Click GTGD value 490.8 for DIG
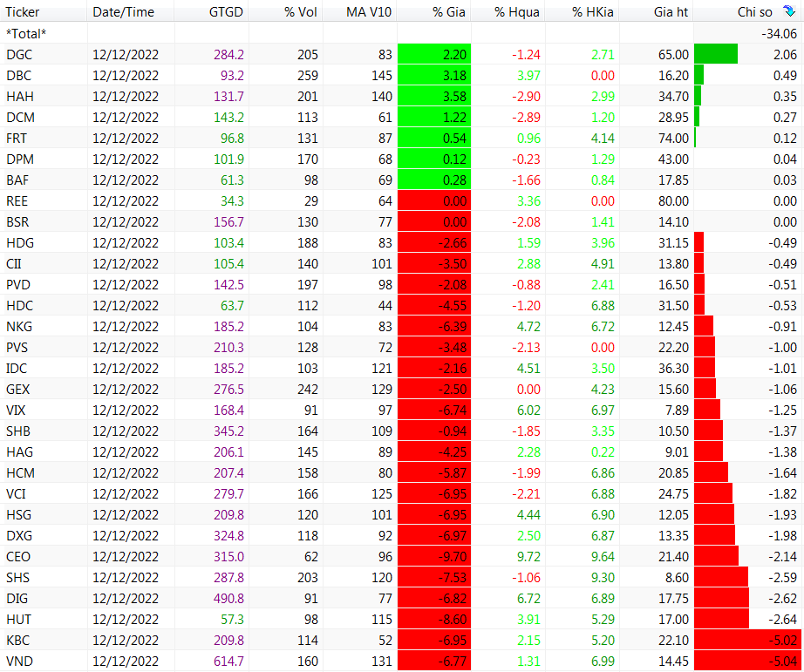 pyautogui.click(x=228, y=599)
